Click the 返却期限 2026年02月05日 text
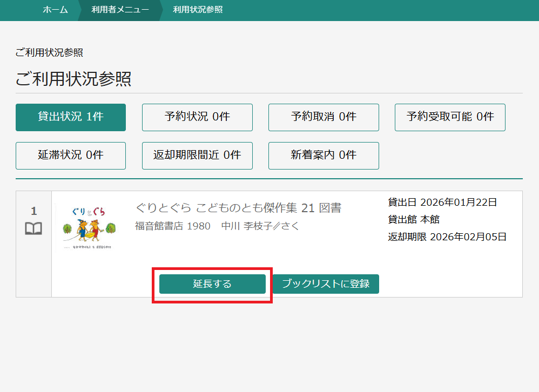This screenshot has width=539, height=392. pyautogui.click(x=447, y=236)
